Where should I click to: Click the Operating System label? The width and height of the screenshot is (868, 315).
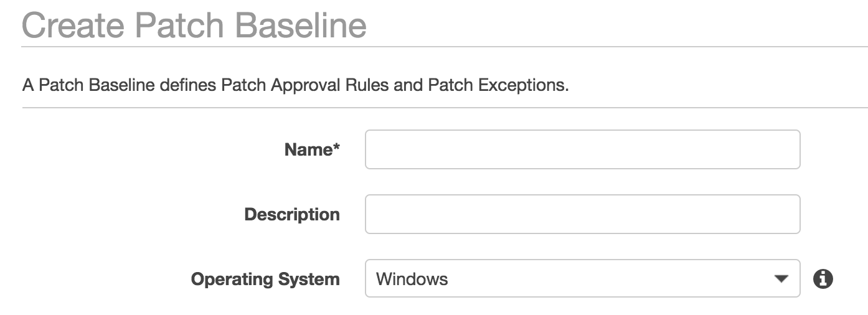click(x=265, y=278)
